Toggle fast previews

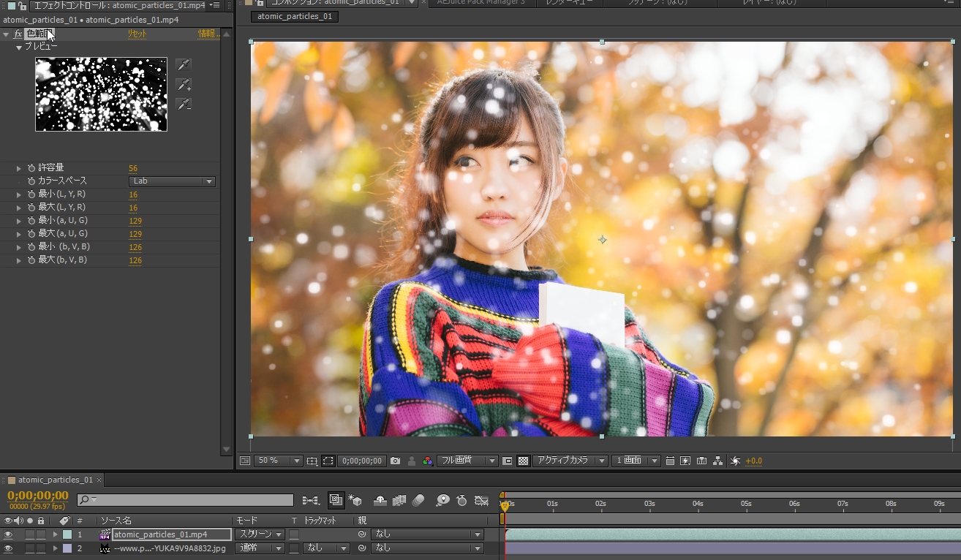coord(685,461)
